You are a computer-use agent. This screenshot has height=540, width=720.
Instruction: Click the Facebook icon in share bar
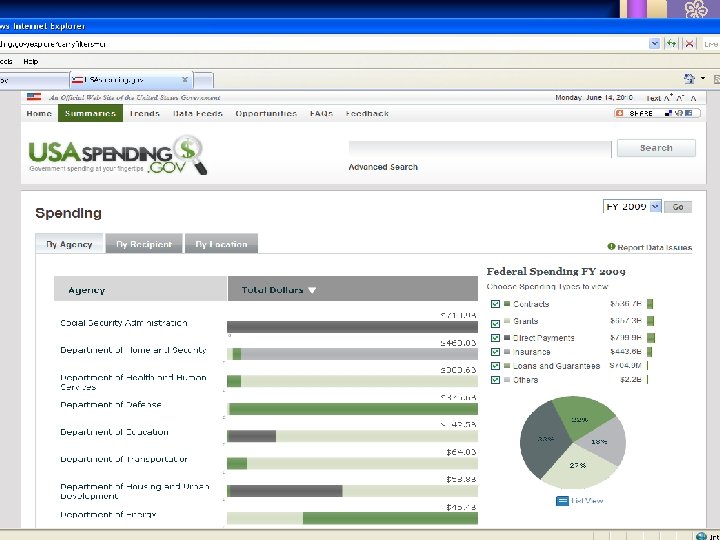click(x=688, y=113)
